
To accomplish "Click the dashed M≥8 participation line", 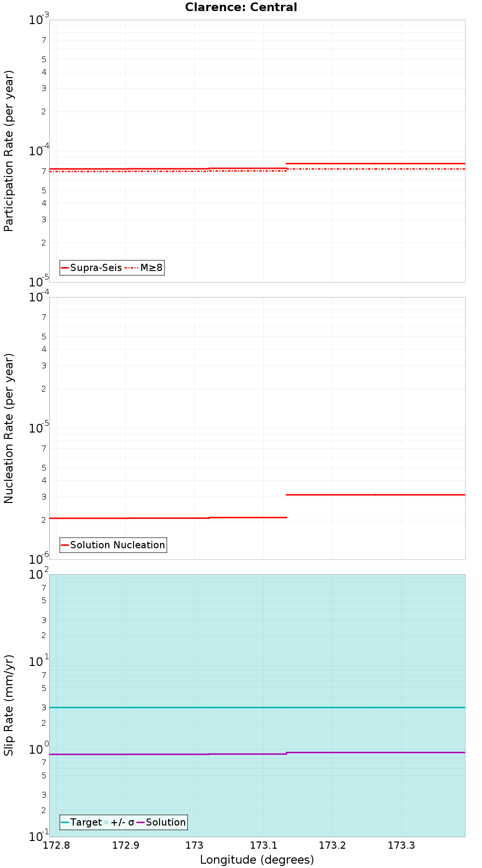I will [x=257, y=170].
